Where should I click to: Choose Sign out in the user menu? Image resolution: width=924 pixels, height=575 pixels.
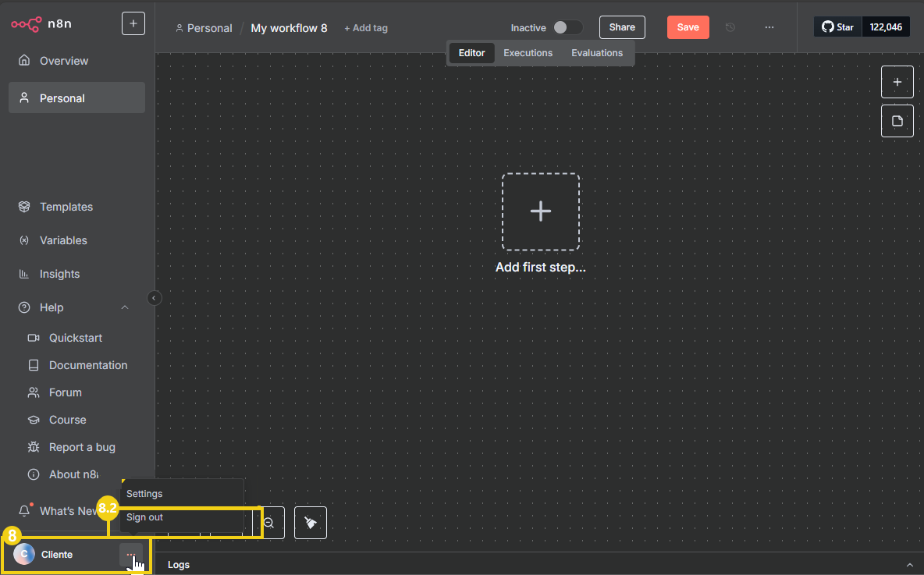point(182,517)
